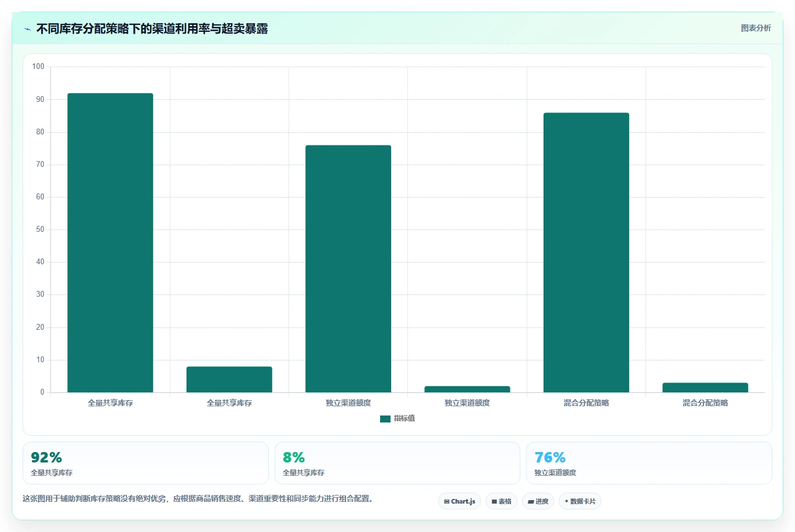Click the 独立渠道额度 bar reaching 76
The image size is (795, 532).
click(348, 269)
